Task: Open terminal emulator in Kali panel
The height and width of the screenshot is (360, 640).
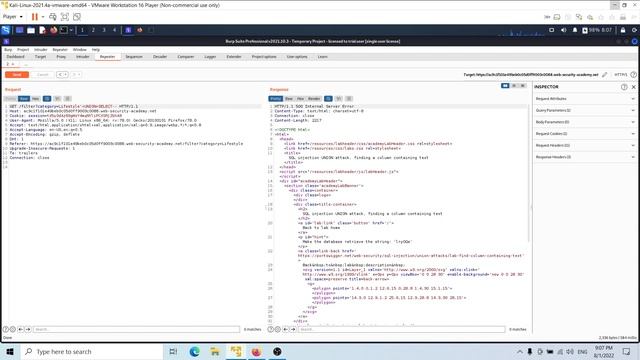Action: pyautogui.click(x=64, y=30)
